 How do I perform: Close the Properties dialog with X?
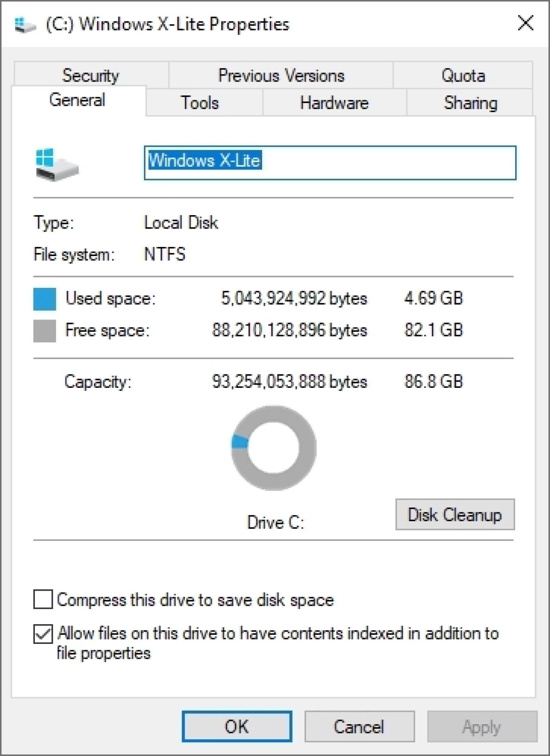525,23
